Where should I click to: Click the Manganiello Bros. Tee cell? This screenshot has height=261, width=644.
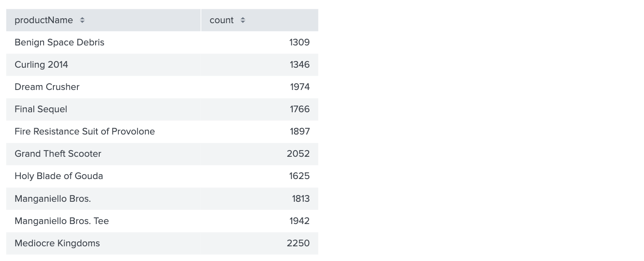[62, 221]
